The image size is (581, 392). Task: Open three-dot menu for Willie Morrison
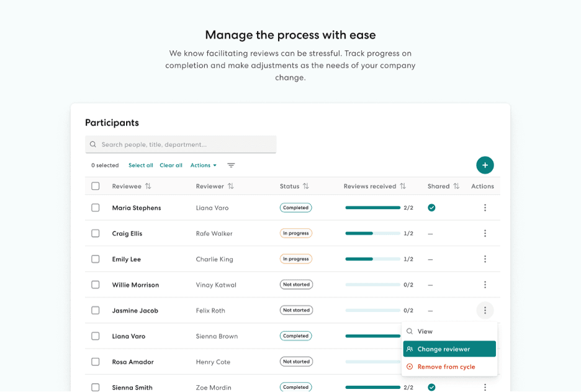[485, 285]
